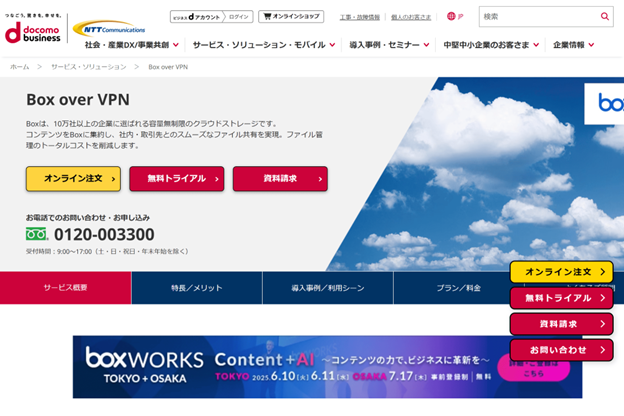Click floating 無料トライアル side button
The height and width of the screenshot is (416, 624).
click(x=562, y=298)
